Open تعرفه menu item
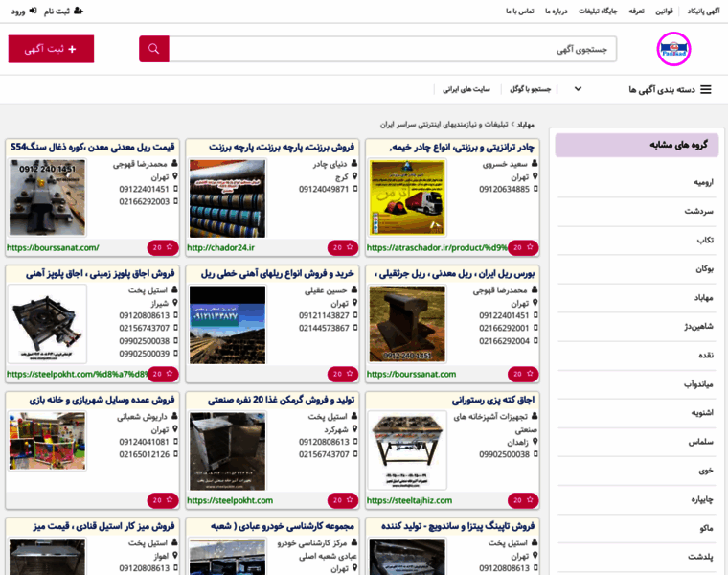Image resolution: width=728 pixels, height=575 pixels. tap(636, 11)
